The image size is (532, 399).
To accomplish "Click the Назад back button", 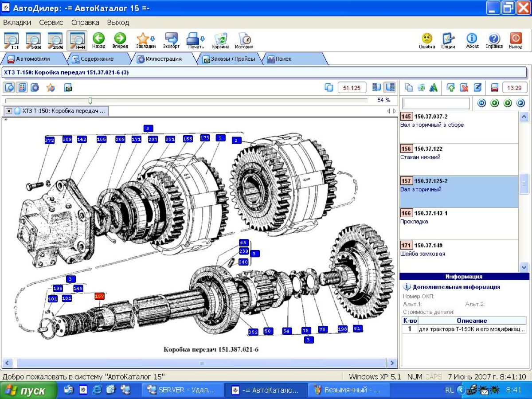I will coord(98,40).
